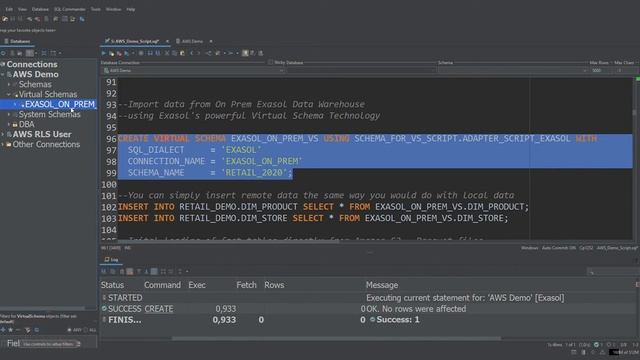This screenshot has width=640, height=360.
Task: Select the Connections root node
Action: click(x=32, y=64)
